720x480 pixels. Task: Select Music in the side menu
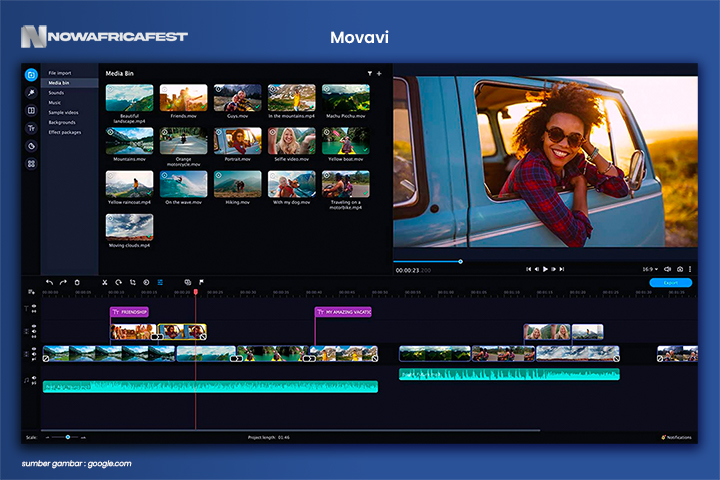point(55,103)
